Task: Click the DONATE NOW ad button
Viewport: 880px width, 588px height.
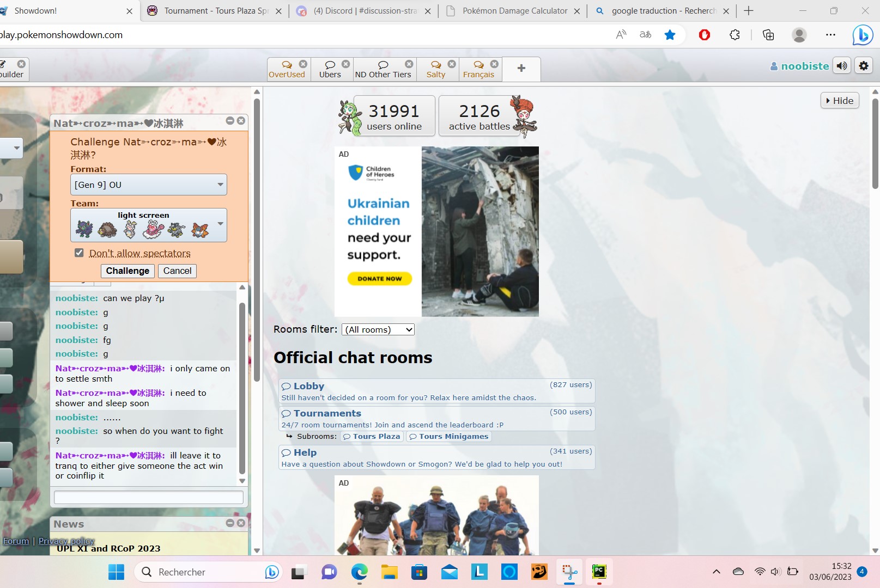Action: tap(380, 278)
